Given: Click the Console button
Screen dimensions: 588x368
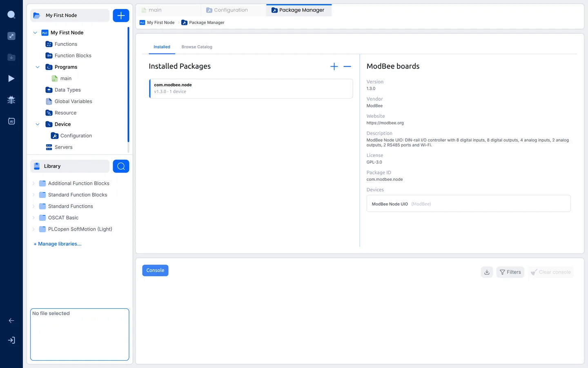Looking at the screenshot, I should click(155, 270).
